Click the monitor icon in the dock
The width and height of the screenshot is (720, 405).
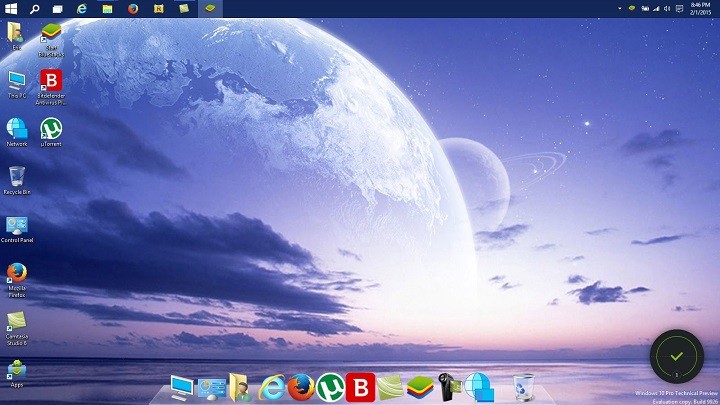tap(182, 387)
